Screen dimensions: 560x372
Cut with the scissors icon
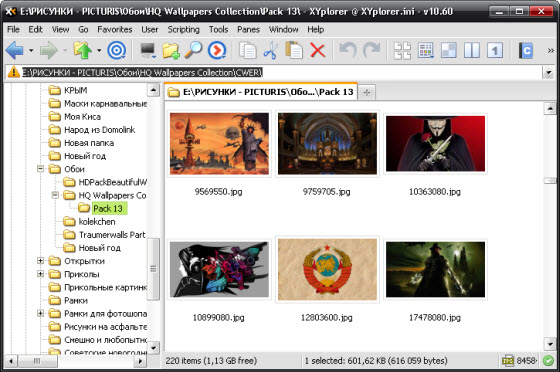pyautogui.click(x=270, y=50)
